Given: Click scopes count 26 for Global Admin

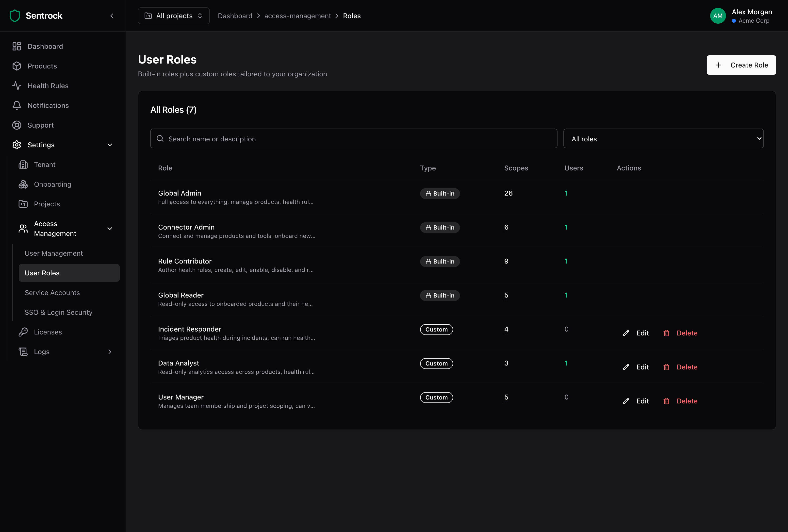Looking at the screenshot, I should (x=508, y=193).
